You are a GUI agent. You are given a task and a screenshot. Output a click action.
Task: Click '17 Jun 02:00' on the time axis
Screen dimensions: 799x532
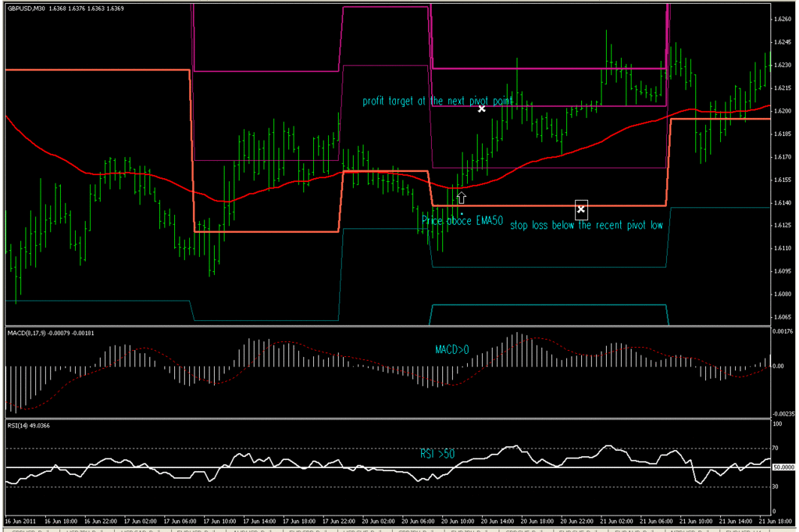click(x=141, y=521)
